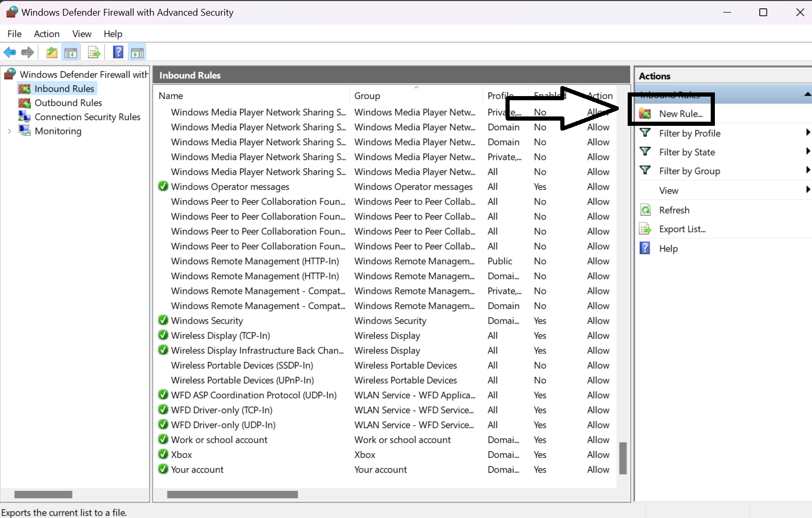
Task: Click green check icon of Wireless Display (TCP-In)
Action: point(163,335)
